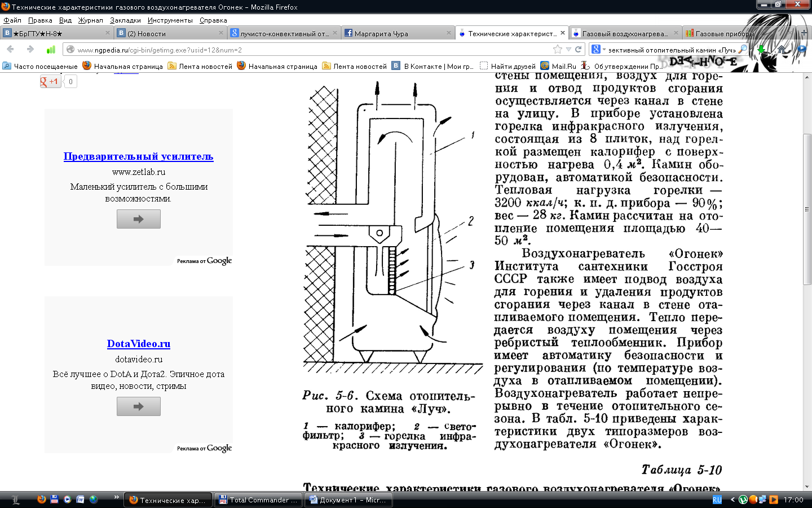Click the RU language indicator
This screenshot has height=508, width=812.
(x=717, y=500)
